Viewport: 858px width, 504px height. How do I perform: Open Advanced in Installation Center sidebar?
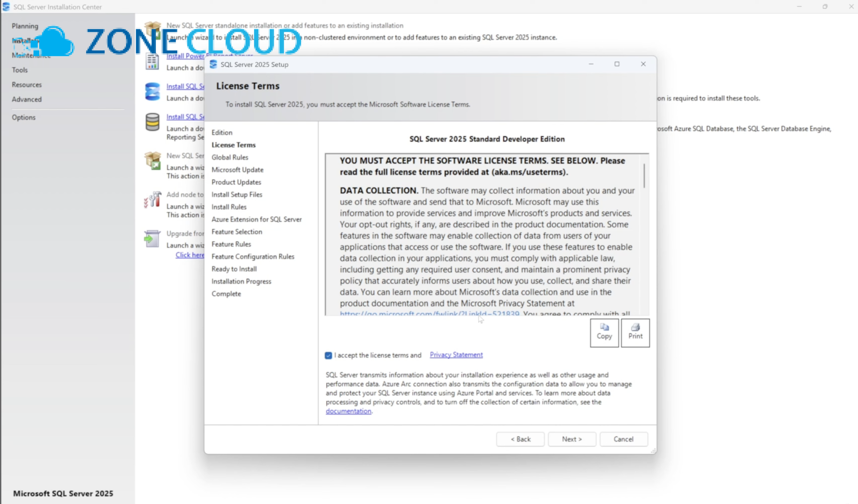[x=26, y=99]
